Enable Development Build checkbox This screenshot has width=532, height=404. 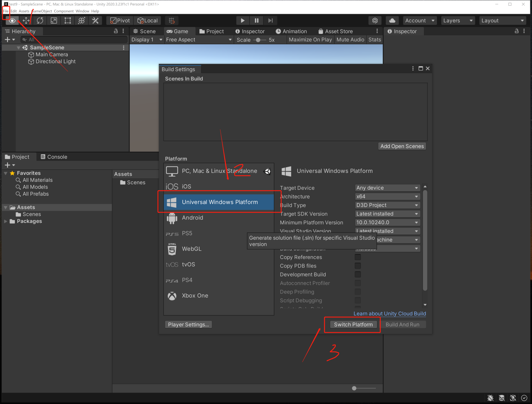358,274
